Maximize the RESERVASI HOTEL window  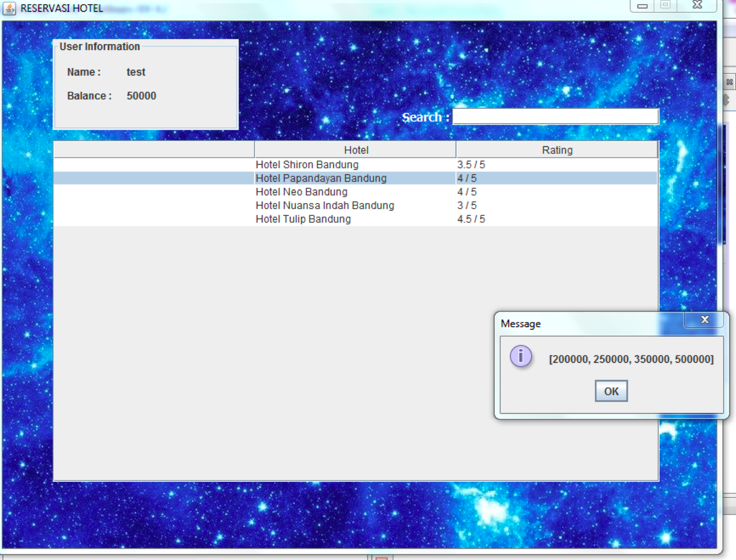tap(666, 5)
